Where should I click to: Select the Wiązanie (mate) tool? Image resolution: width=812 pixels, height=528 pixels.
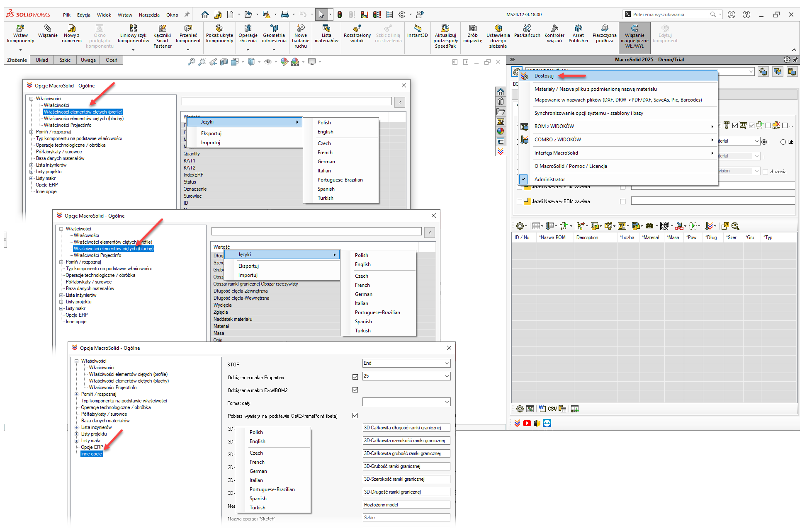48,31
